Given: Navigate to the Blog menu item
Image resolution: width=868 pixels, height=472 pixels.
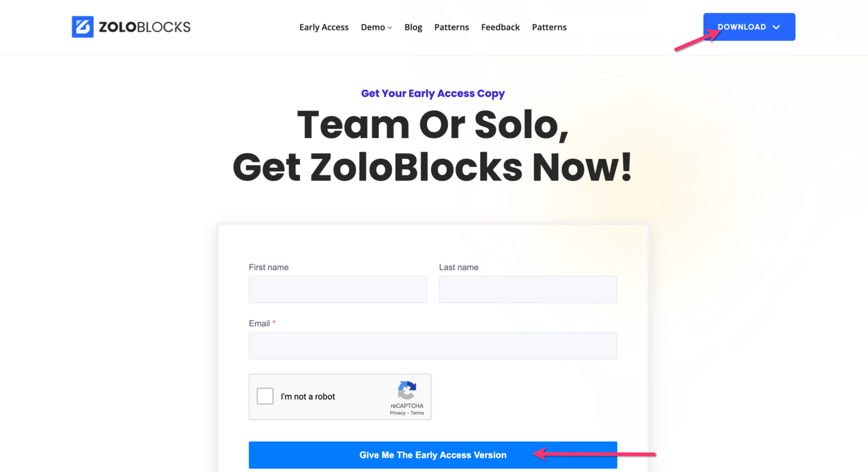Looking at the screenshot, I should [413, 27].
